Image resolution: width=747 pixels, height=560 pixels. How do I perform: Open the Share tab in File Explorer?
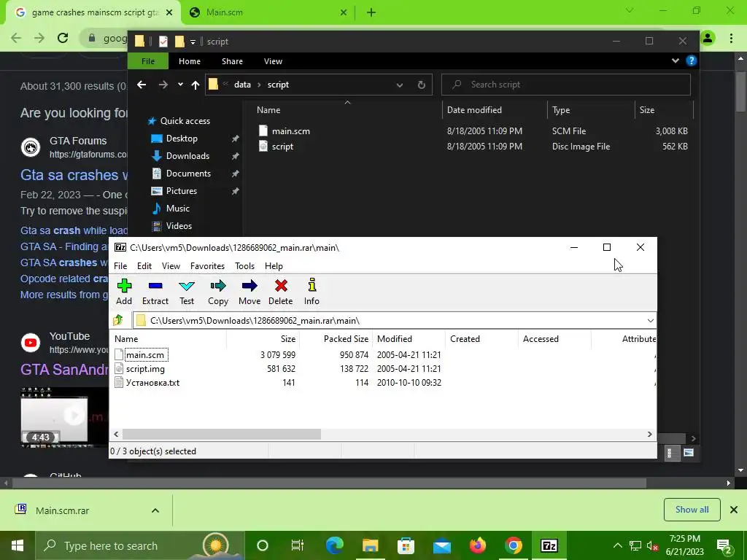(232, 61)
